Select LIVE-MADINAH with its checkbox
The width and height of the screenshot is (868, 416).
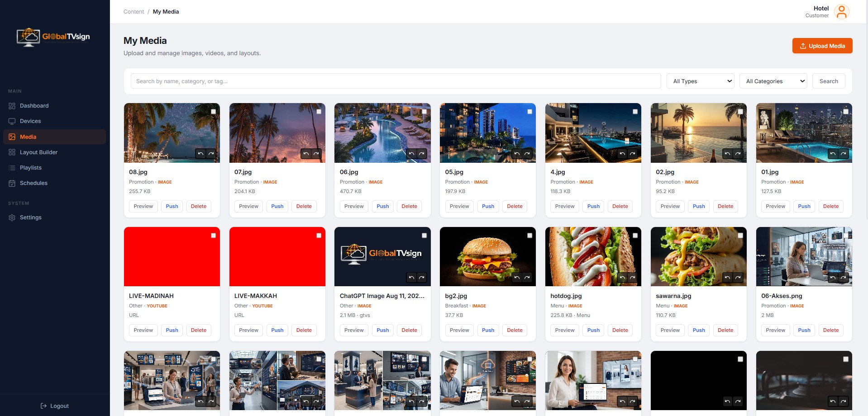[214, 236]
